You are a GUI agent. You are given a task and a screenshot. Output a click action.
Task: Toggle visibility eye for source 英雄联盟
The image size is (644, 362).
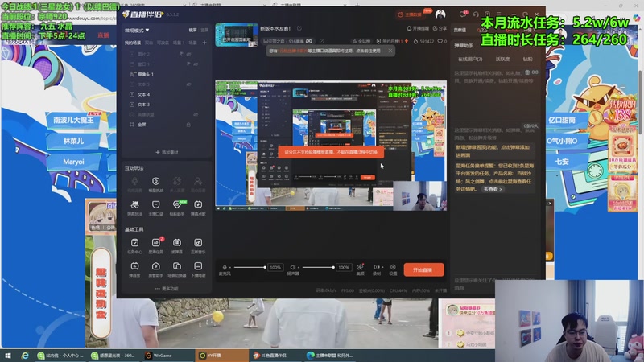[196, 114]
